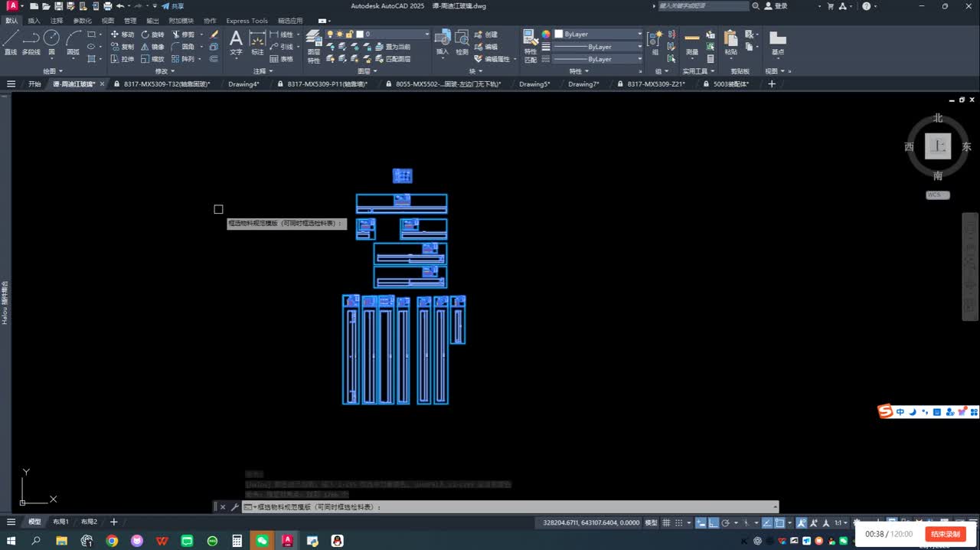Click the 结束录制 stop recording button
980x550 pixels.
click(946, 534)
